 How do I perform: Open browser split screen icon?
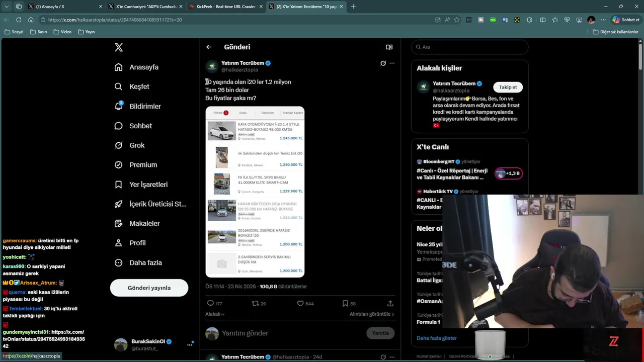pyautogui.click(x=542, y=20)
